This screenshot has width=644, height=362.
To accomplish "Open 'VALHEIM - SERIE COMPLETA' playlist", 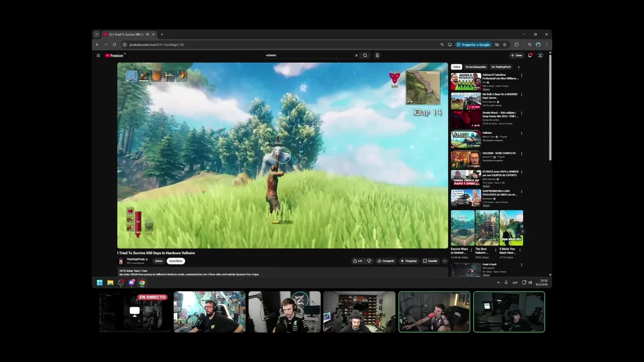I will tap(466, 159).
